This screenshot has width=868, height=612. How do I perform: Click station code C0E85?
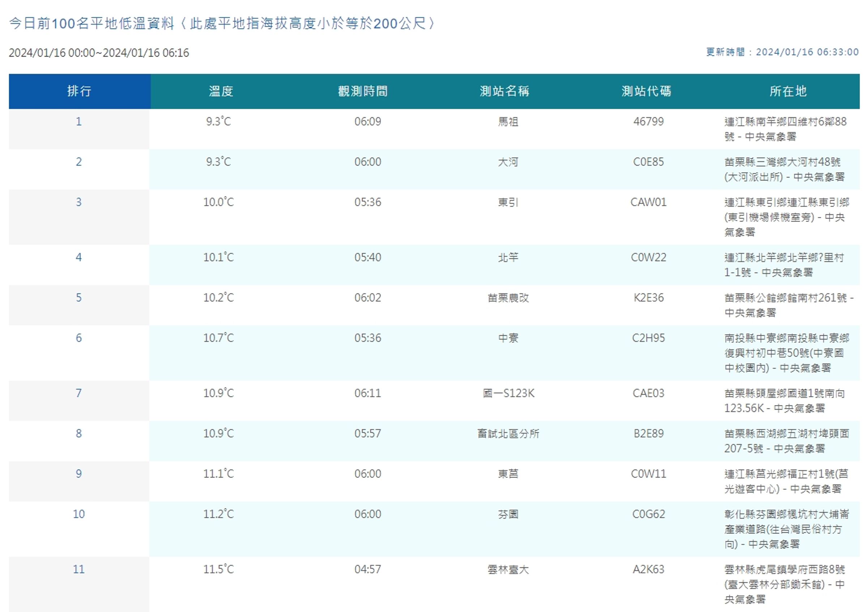649,162
